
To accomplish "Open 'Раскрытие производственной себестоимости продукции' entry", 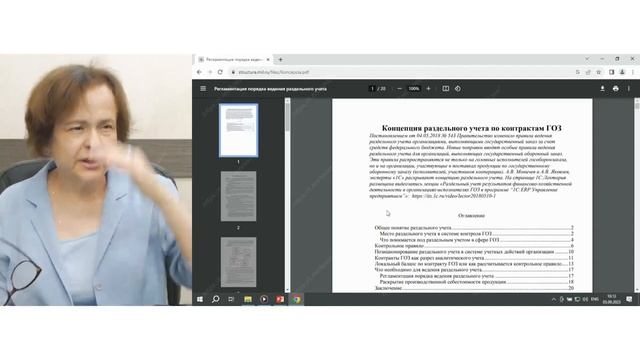I will point(476,282).
